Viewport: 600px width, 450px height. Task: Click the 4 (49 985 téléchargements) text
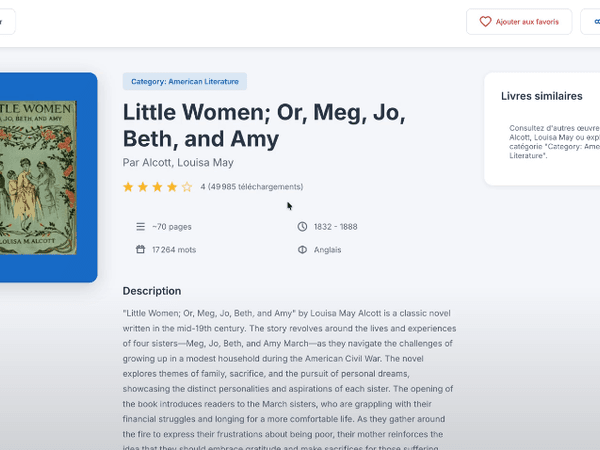tap(252, 187)
